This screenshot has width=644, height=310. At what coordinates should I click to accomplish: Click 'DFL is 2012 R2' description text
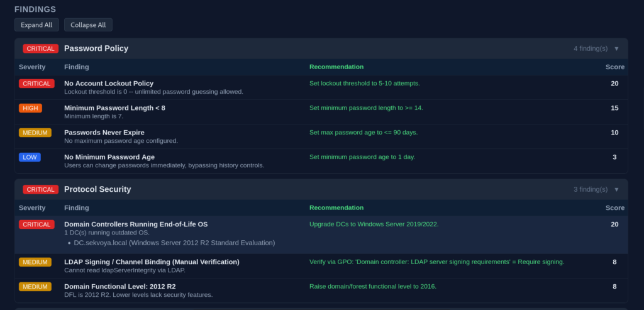click(138, 295)
